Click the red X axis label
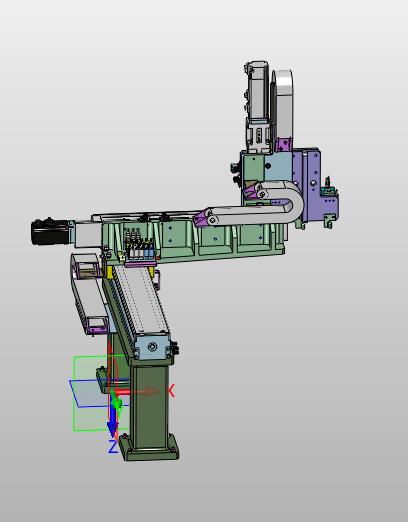Viewport: 408px width, 522px height. coord(171,391)
